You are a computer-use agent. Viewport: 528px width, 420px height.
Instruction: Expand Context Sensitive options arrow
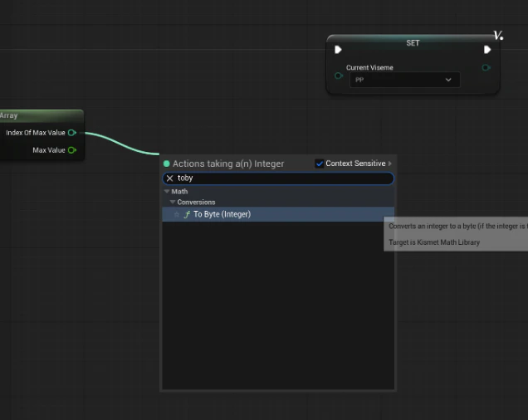pyautogui.click(x=390, y=164)
